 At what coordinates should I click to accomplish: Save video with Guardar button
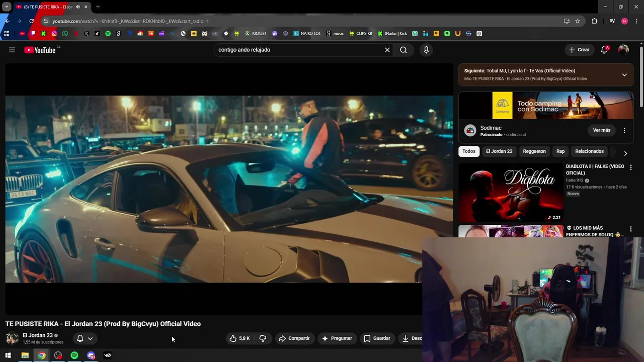coord(377,338)
